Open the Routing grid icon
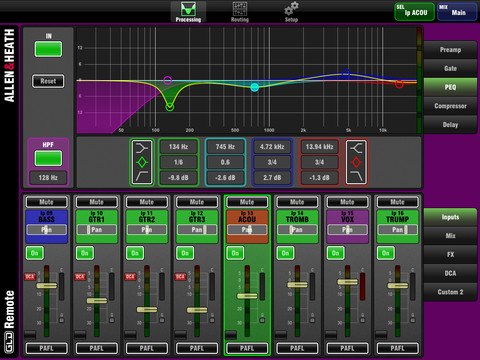 [240, 9]
